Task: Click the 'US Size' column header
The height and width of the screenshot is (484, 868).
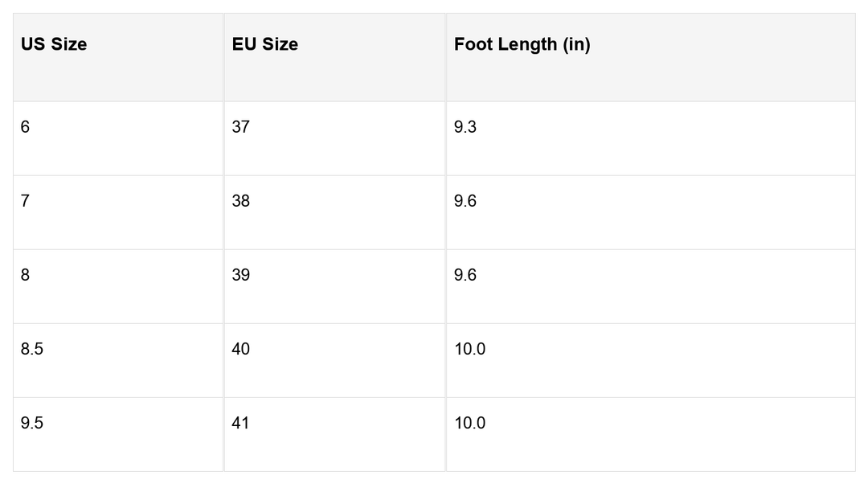Action: tap(54, 45)
